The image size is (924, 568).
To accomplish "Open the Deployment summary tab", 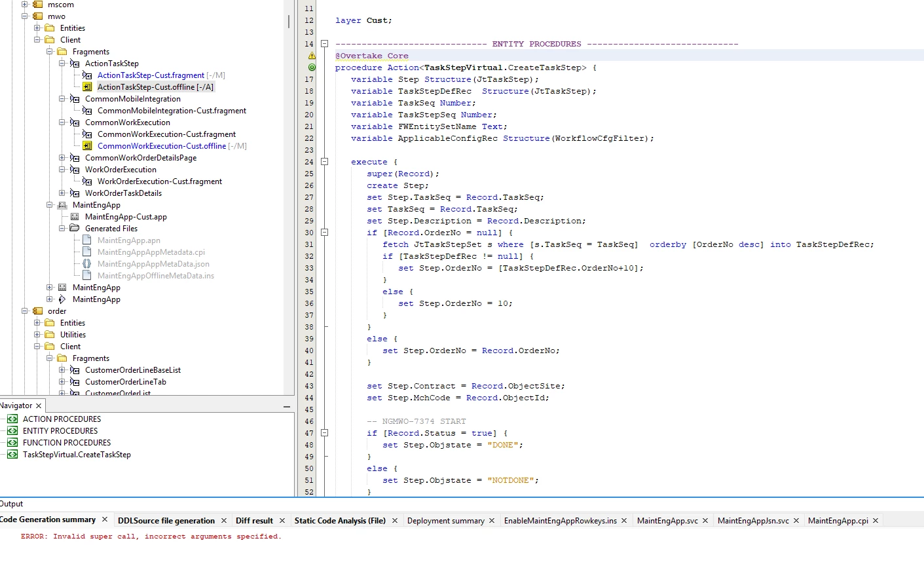I will click(x=446, y=521).
